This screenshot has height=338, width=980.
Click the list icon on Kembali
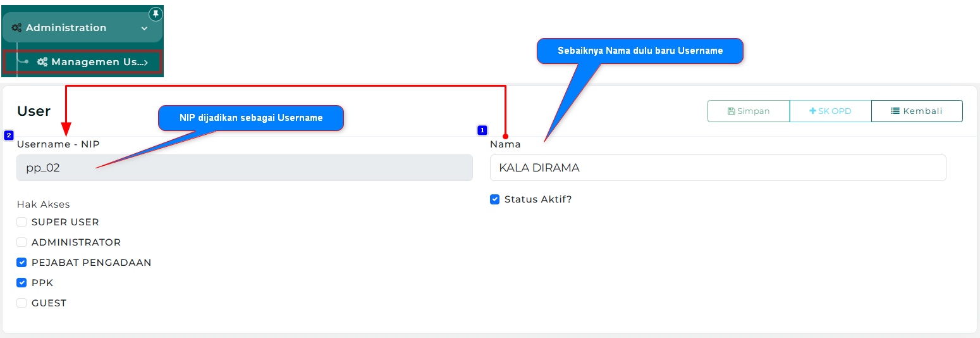click(895, 111)
